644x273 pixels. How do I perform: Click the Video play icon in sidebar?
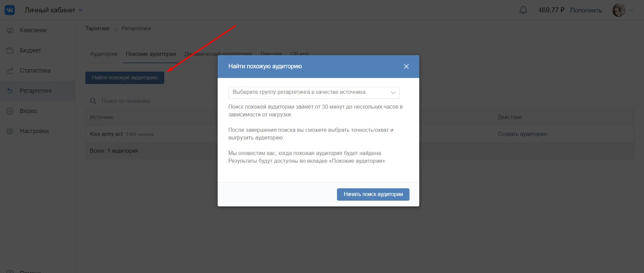tap(10, 111)
